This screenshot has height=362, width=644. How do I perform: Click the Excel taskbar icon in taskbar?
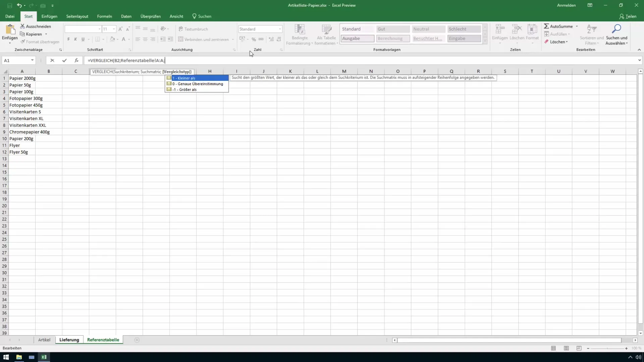[x=43, y=357]
